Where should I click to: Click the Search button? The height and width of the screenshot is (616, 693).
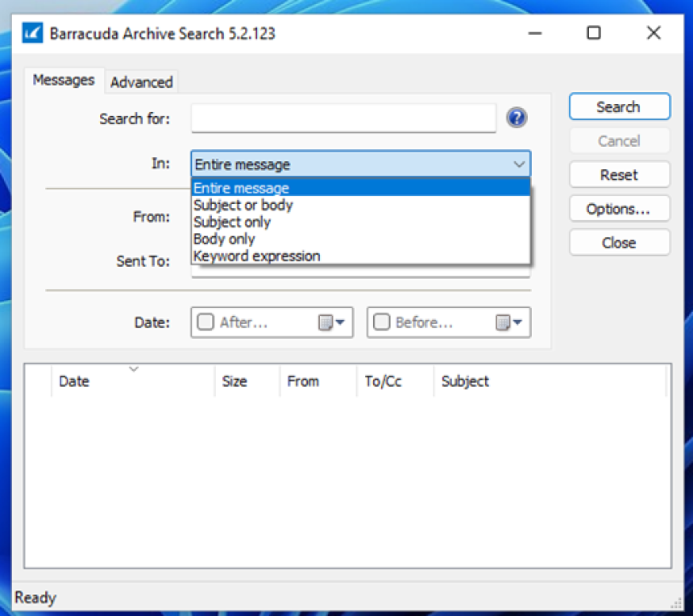point(619,106)
